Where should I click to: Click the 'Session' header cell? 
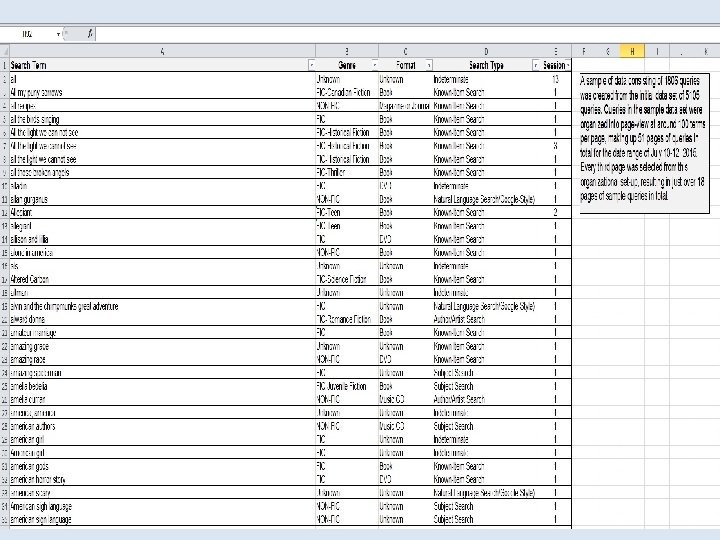coord(556,65)
